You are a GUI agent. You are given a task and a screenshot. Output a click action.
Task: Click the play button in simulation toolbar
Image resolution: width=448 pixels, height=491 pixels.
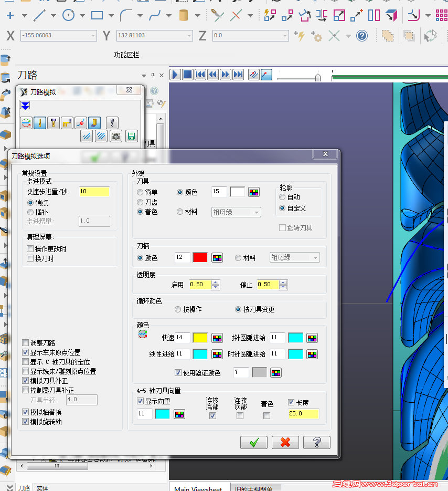pyautogui.click(x=175, y=75)
